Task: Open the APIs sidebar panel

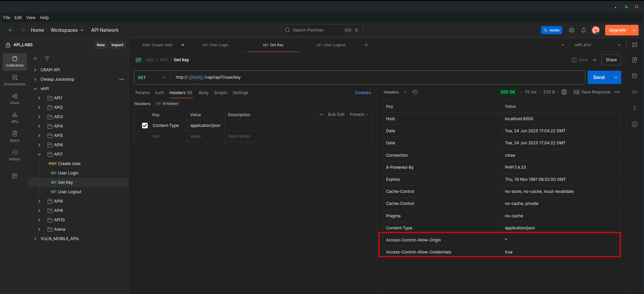Action: [x=15, y=118]
